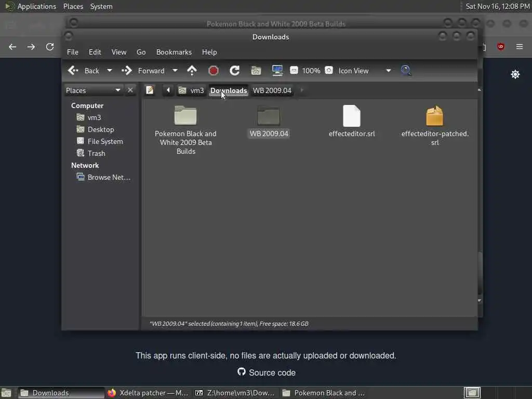Open the Back history dropdown arrow
Viewport: 532px width, 399px height.
109,71
